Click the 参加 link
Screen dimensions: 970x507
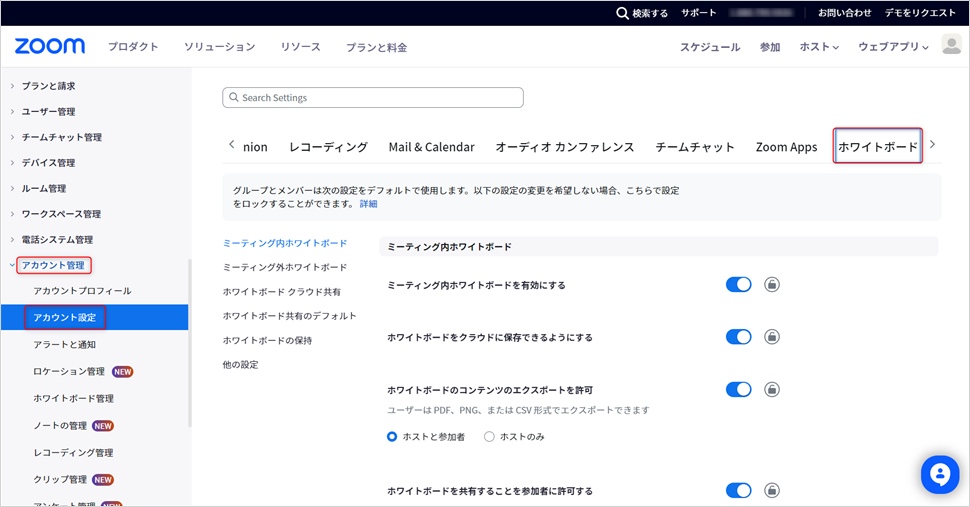tap(770, 47)
